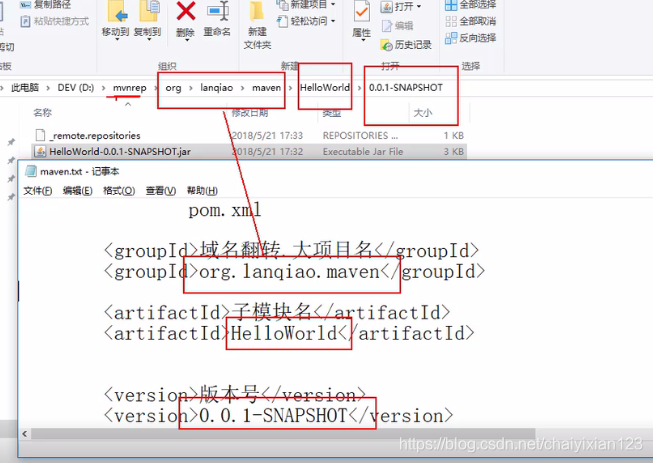Click the Paste shortcut (粘贴快捷方式) button
This screenshot has width=653, height=463.
coord(55,21)
